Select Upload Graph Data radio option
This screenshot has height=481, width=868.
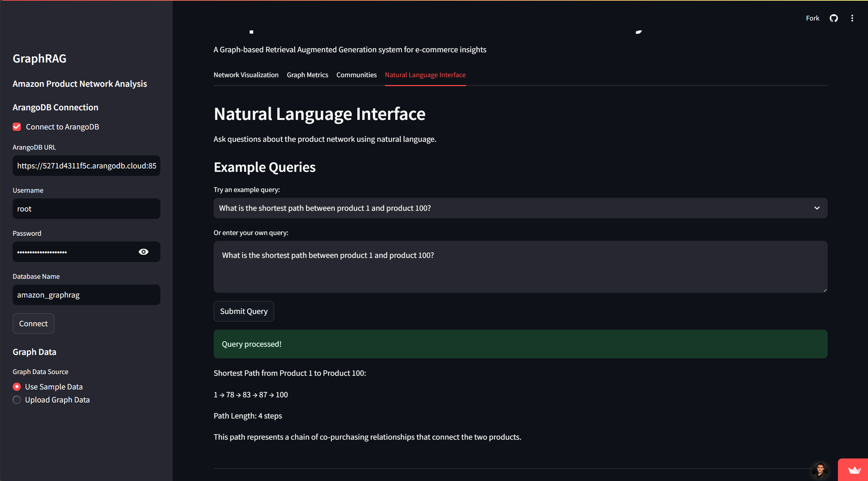[x=17, y=400]
